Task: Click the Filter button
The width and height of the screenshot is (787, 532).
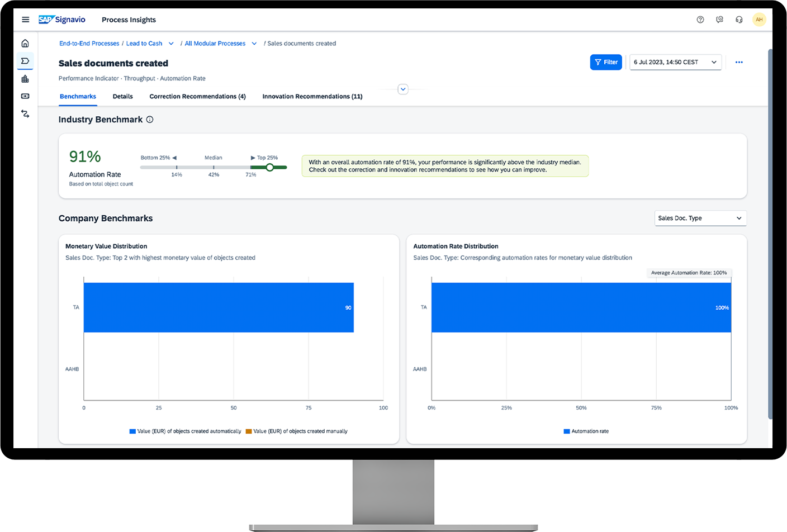Action: pyautogui.click(x=606, y=63)
